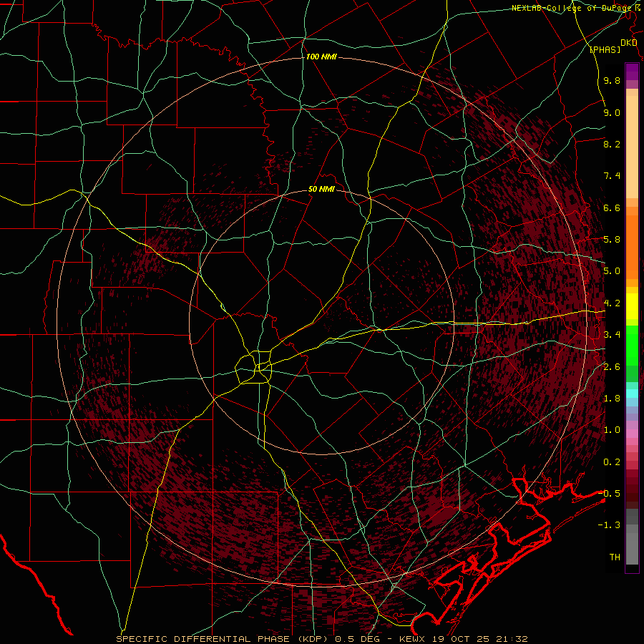Click the pink segment of the color bar
Viewport: 644px width, 644px height.
(x=632, y=434)
